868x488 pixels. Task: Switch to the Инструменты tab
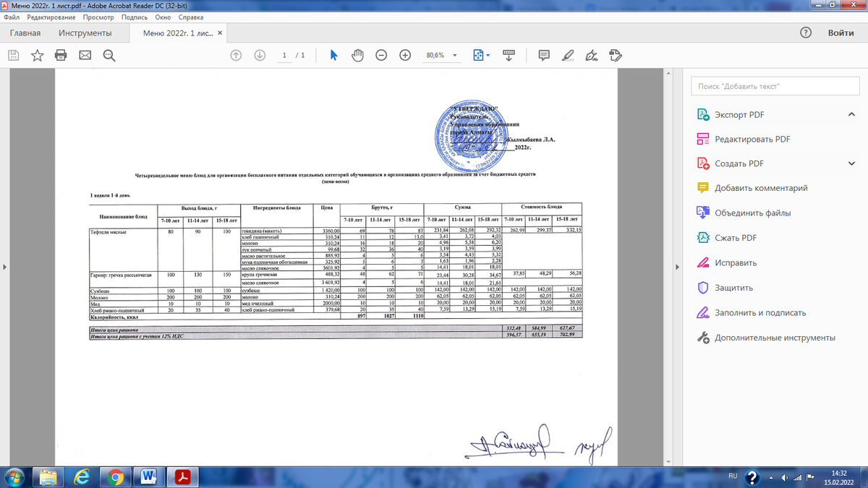[85, 33]
